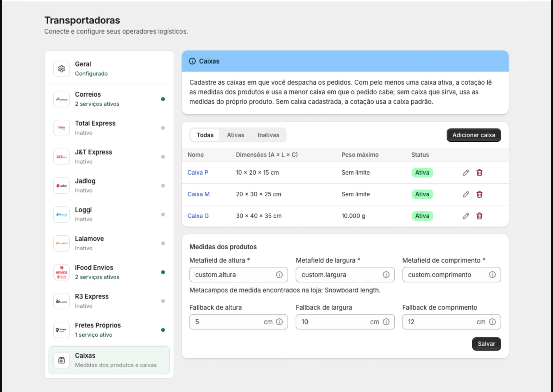Click the pencil icon for Caixa G

pos(466,216)
